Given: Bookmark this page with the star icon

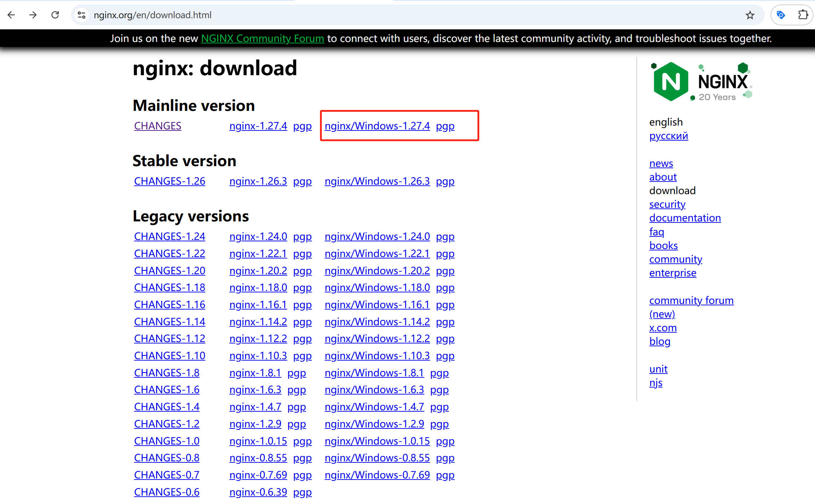Looking at the screenshot, I should pyautogui.click(x=750, y=15).
